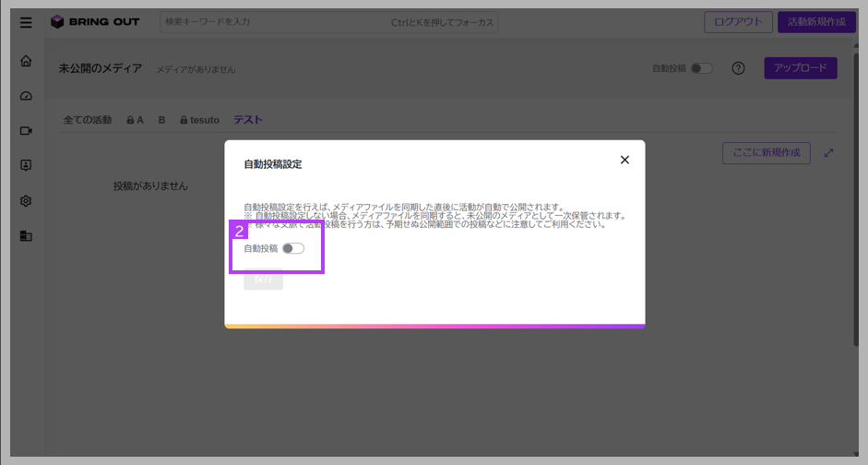
Task: Select the B activity tab
Action: point(161,120)
